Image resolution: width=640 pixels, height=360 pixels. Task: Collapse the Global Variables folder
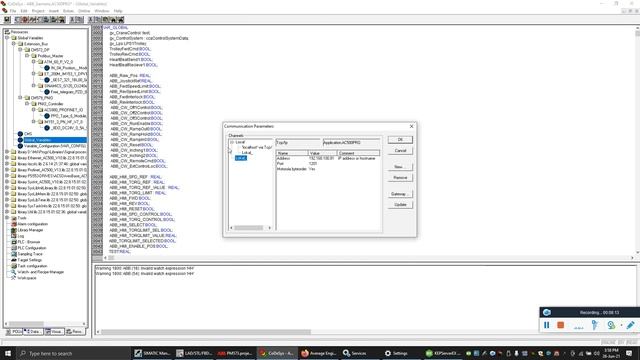(7, 38)
